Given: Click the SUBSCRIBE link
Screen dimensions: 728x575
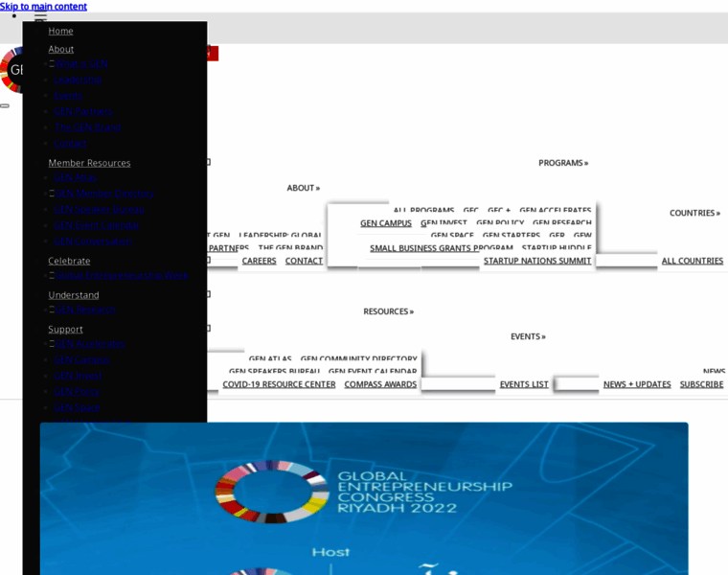Looking at the screenshot, I should click(x=701, y=384).
